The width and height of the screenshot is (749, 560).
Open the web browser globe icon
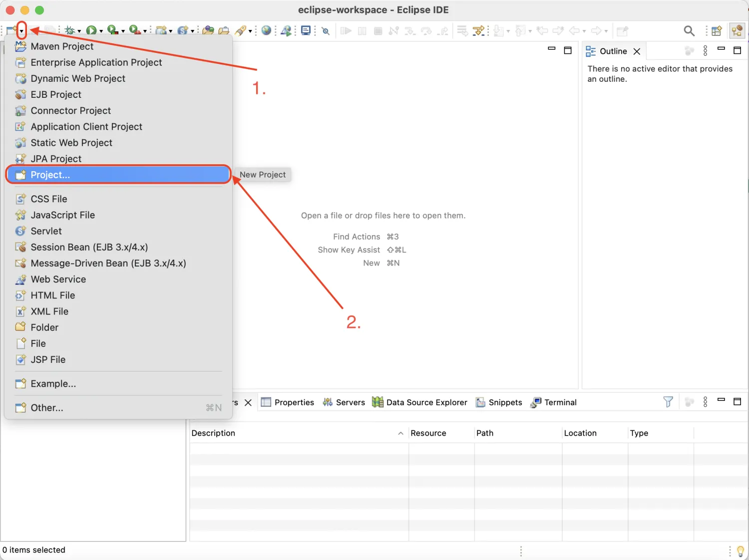tap(267, 30)
